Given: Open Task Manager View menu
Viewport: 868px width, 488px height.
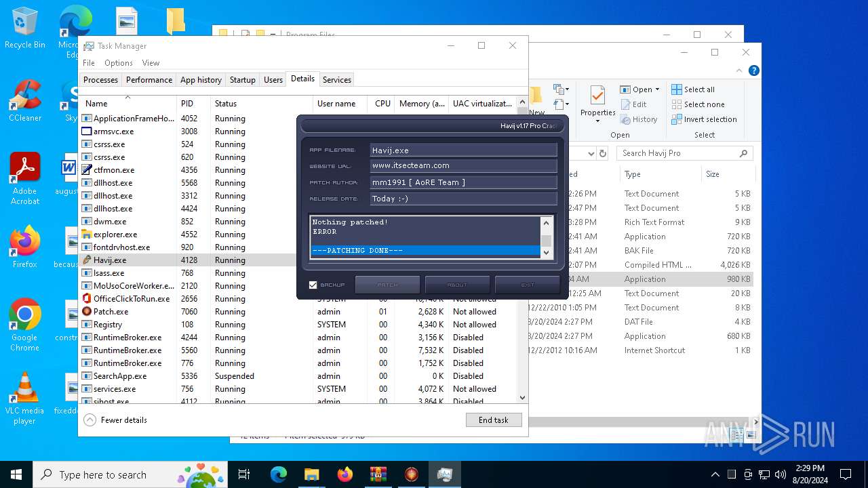Looking at the screenshot, I should pyautogui.click(x=151, y=63).
